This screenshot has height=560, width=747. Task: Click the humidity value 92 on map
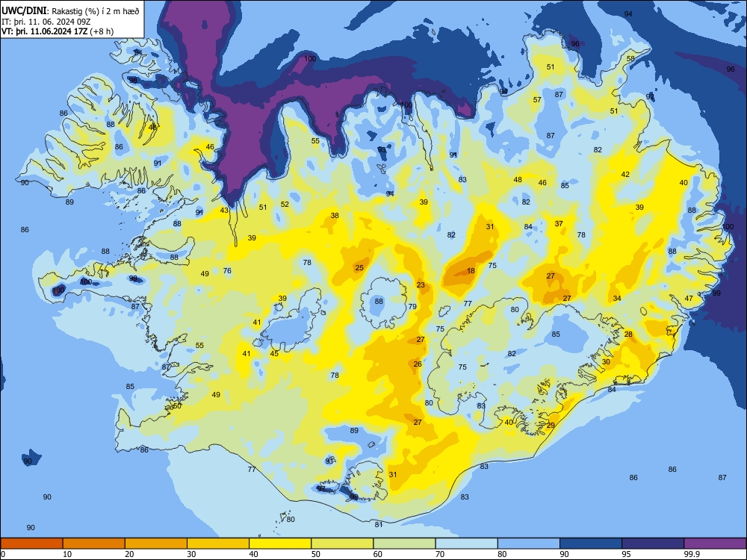(651, 96)
